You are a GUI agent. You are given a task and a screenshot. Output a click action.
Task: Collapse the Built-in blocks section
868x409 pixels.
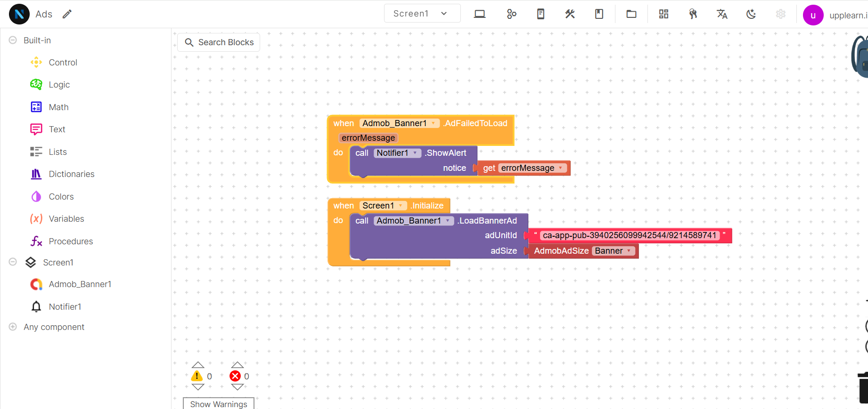[x=13, y=40]
